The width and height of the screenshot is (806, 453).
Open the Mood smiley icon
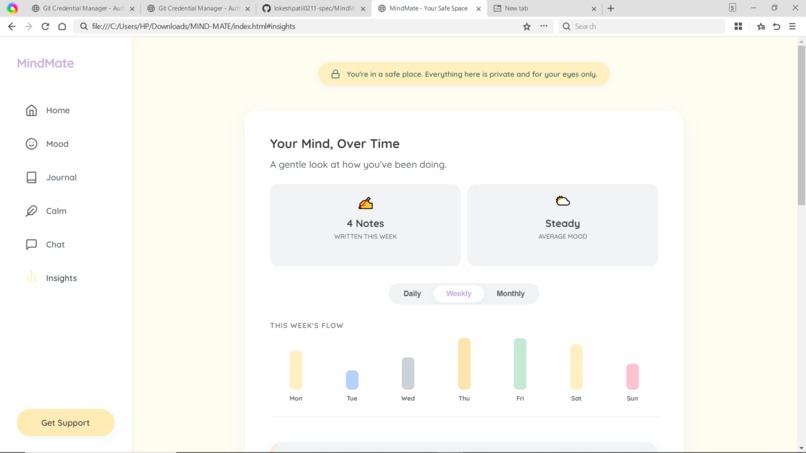click(x=31, y=144)
